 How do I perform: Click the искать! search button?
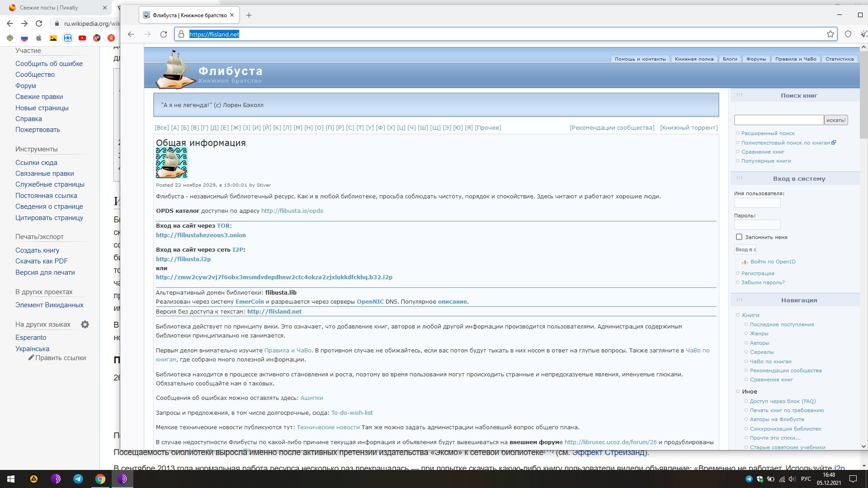(x=836, y=120)
